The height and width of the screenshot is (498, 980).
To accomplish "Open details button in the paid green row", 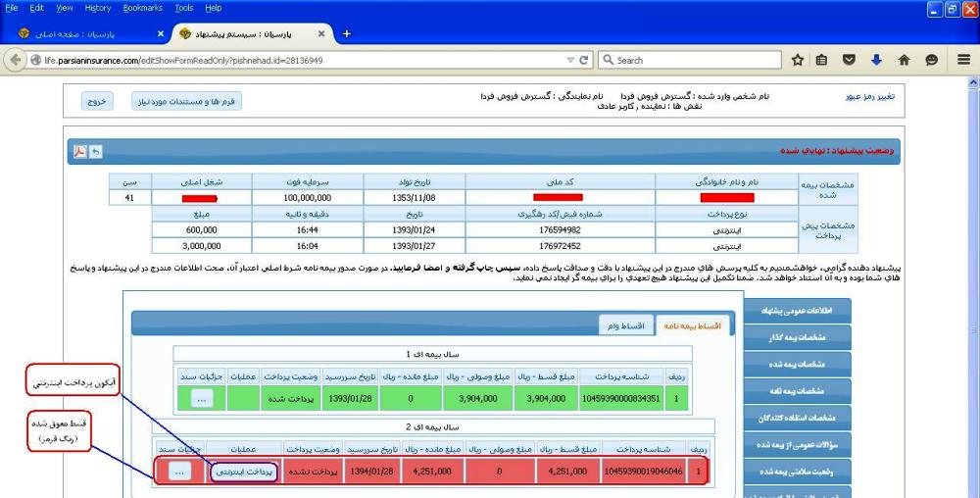I will tap(201, 398).
